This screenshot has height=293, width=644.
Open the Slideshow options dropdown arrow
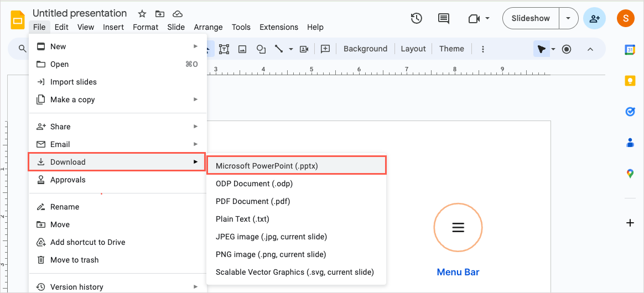[x=568, y=18]
